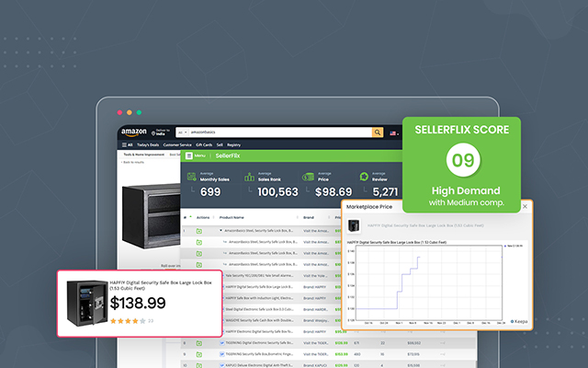Click the large AmazonBasics safe product image

151,217
